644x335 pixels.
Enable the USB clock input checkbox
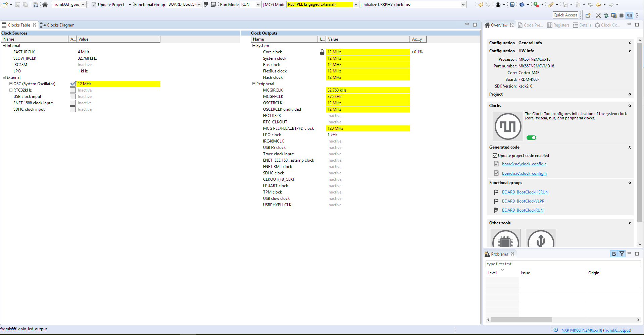73,97
